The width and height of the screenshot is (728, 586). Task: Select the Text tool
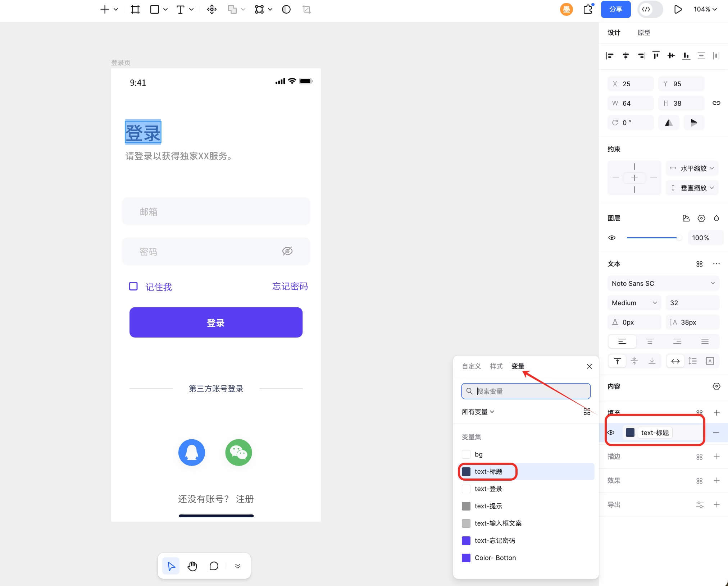[181, 9]
